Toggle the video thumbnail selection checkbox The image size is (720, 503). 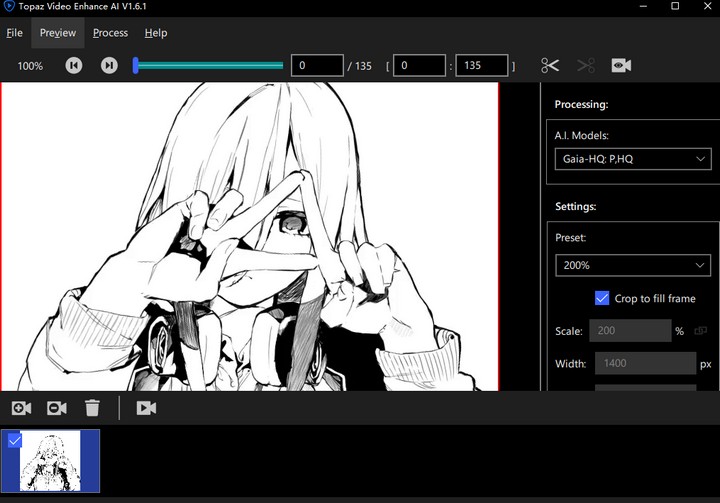[x=15, y=441]
